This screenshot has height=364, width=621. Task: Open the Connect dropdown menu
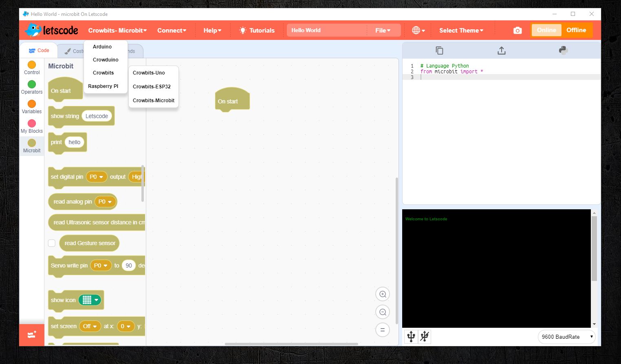coord(172,30)
